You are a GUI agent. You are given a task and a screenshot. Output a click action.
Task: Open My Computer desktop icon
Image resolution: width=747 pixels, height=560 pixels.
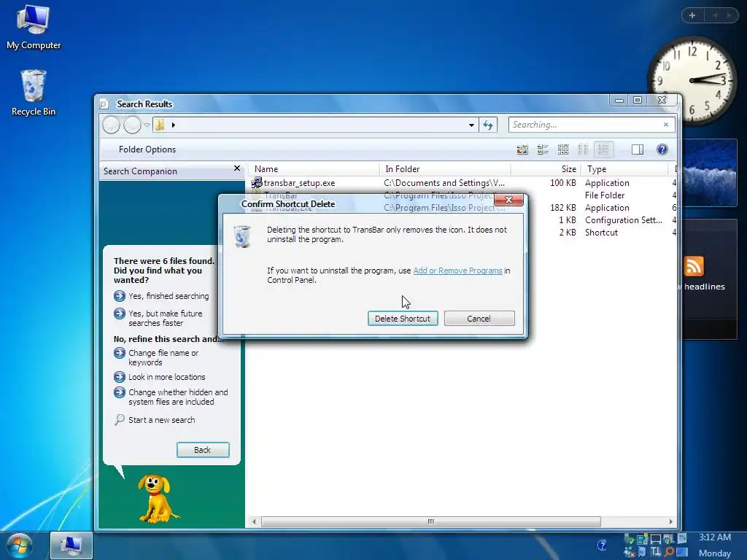(x=34, y=27)
